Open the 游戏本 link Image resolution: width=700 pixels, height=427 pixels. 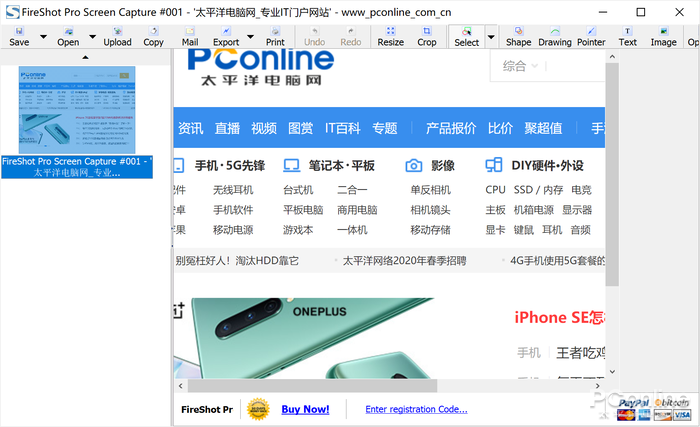pos(298,230)
